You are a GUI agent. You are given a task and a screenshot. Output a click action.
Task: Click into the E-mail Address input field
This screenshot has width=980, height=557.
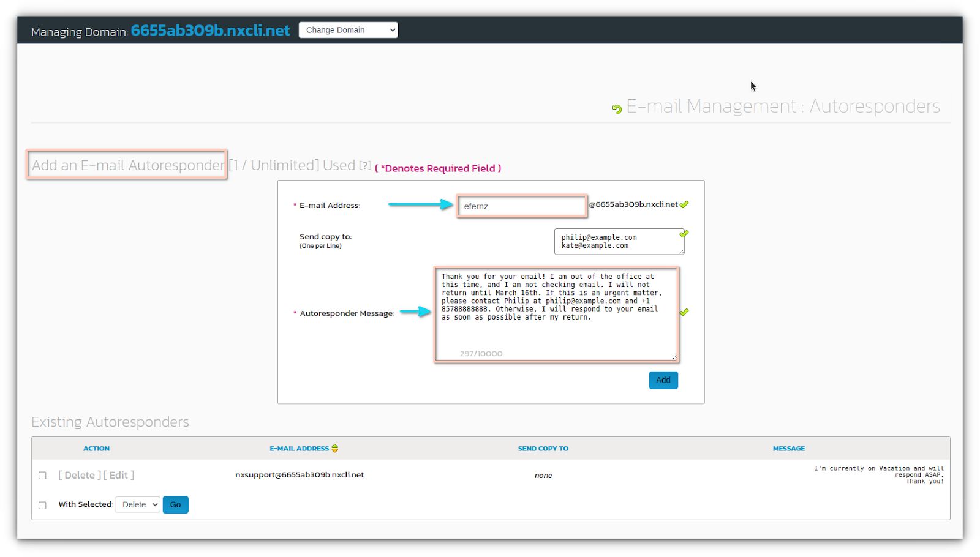pyautogui.click(x=522, y=206)
